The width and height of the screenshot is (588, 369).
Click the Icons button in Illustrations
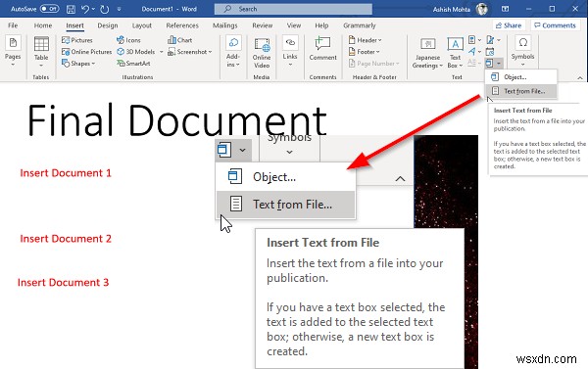click(x=128, y=40)
